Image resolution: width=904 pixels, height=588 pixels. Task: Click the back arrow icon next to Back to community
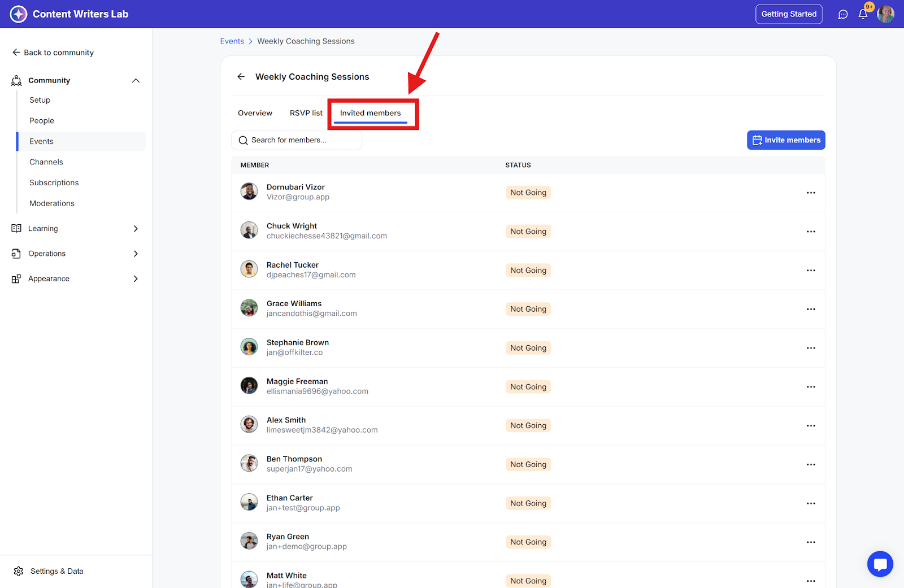(16, 53)
